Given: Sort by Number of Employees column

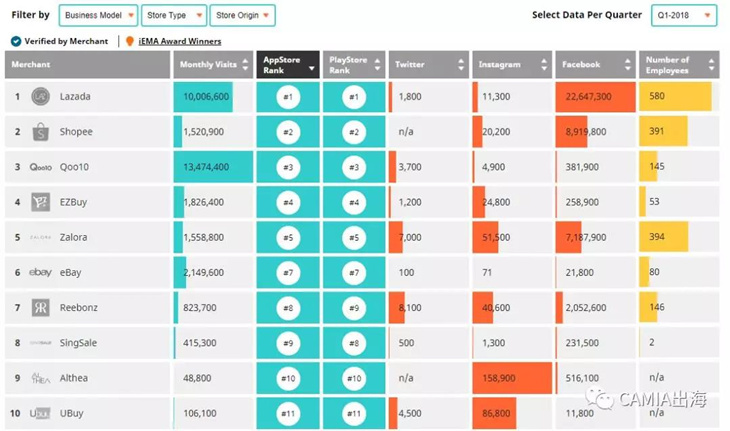Looking at the screenshot, I should [x=678, y=65].
